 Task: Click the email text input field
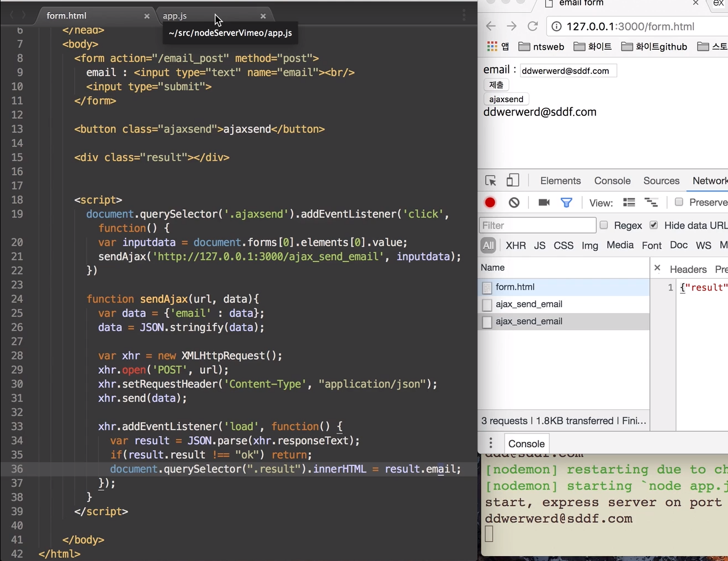point(568,71)
